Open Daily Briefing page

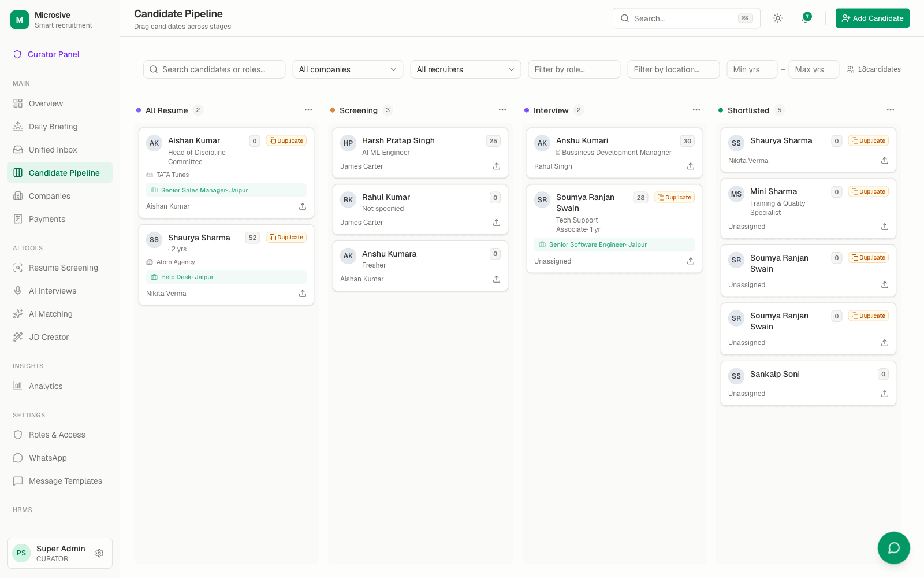(x=60, y=127)
